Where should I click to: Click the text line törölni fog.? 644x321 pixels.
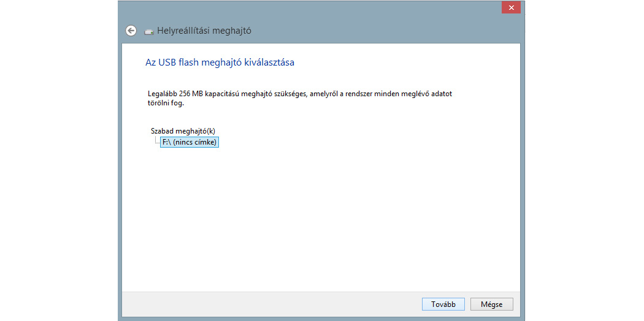(166, 103)
